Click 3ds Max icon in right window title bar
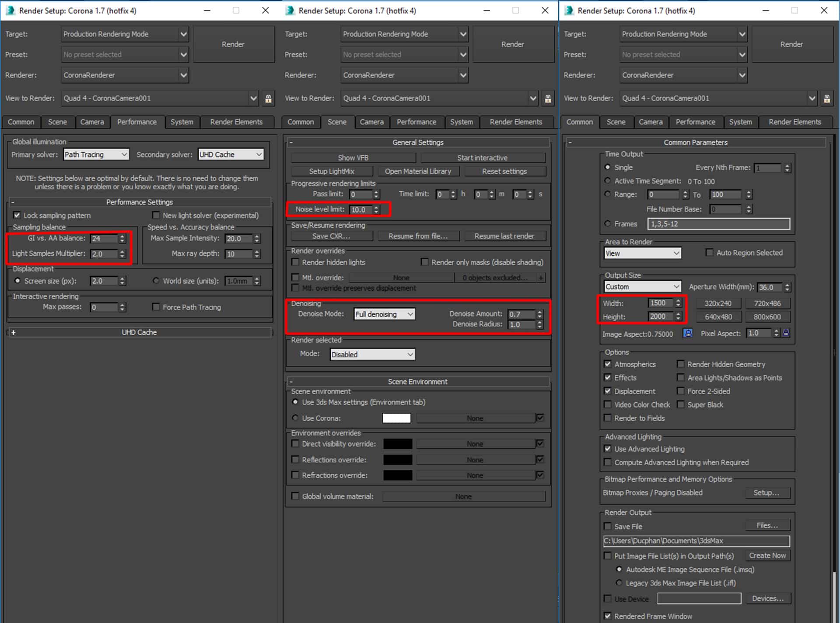The height and width of the screenshot is (623, 840). pos(569,11)
